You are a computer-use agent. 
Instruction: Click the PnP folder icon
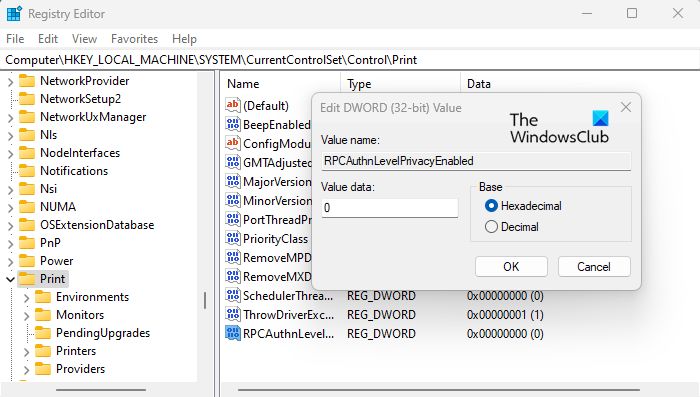coord(27,243)
